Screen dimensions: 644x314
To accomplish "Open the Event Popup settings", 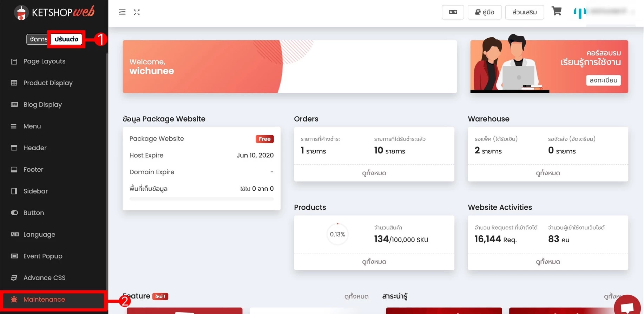I will tap(43, 256).
